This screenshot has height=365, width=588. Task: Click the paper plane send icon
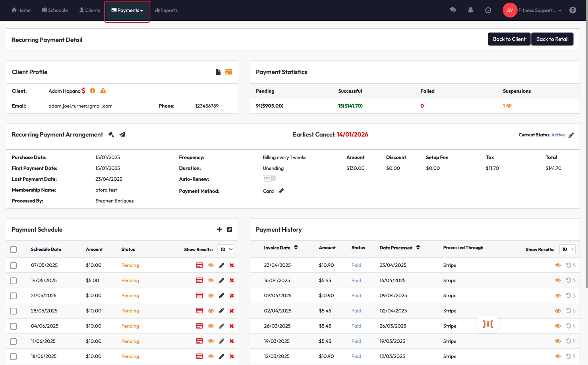(x=122, y=134)
